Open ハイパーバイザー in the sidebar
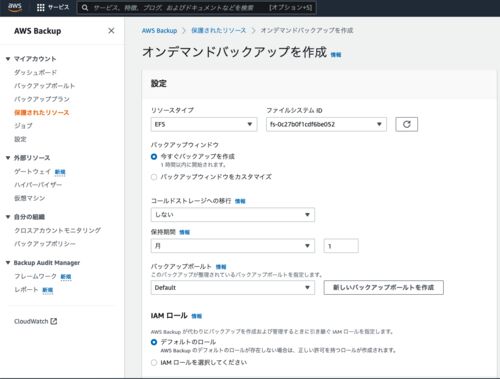This screenshot has width=500, height=379. point(38,185)
